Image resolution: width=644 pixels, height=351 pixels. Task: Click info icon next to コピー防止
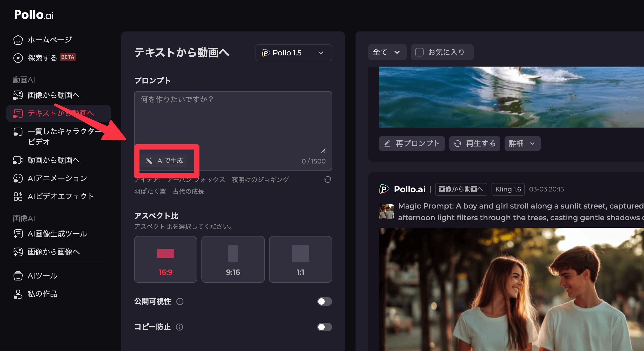tap(179, 327)
